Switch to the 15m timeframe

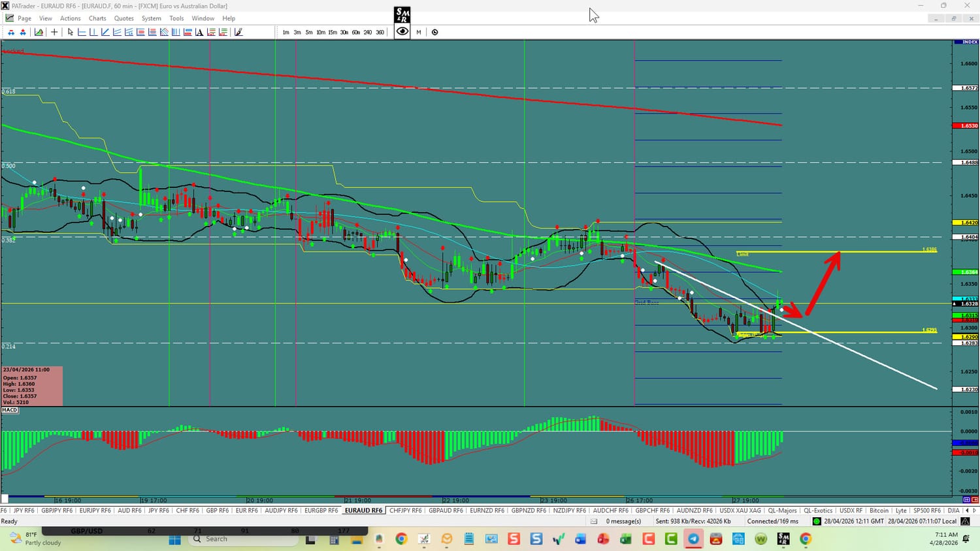click(x=333, y=32)
